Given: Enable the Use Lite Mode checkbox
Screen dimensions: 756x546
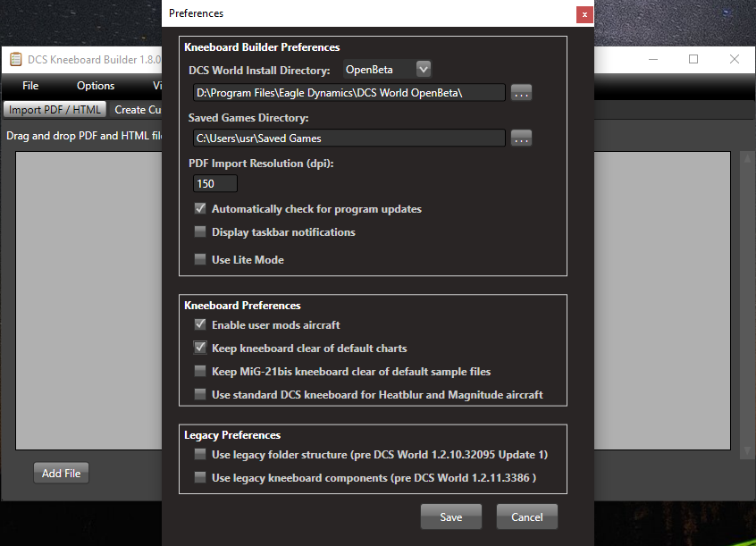Looking at the screenshot, I should 199,259.
